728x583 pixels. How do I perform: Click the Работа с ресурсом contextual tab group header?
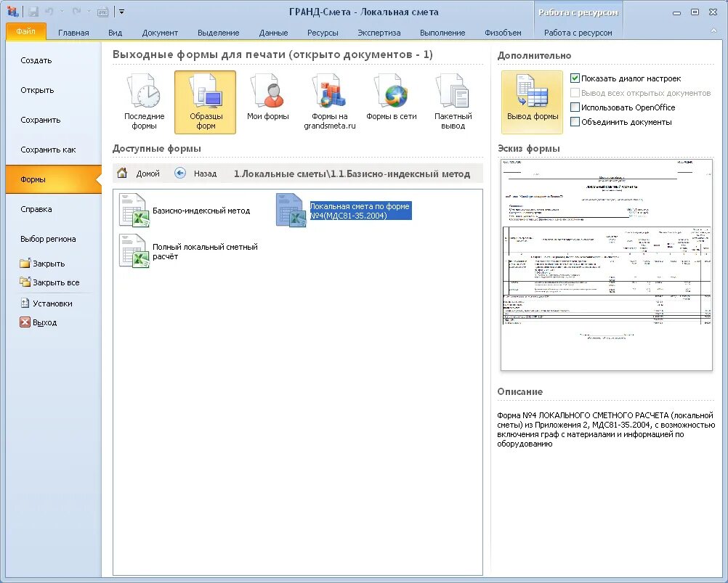point(578,12)
